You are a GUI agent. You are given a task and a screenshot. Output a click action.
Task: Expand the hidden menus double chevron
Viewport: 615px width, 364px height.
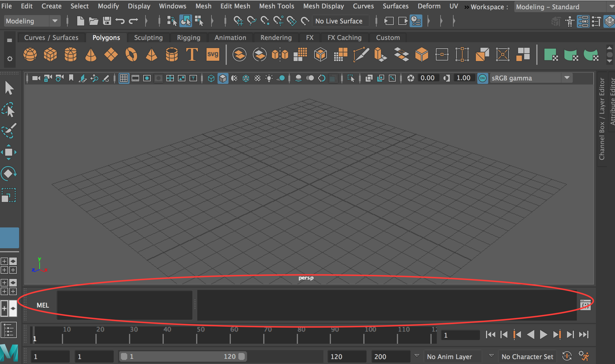466,7
